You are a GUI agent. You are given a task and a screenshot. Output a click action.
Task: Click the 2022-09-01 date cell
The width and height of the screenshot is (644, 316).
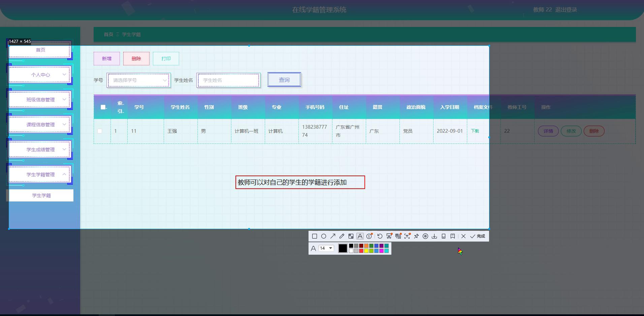pyautogui.click(x=450, y=131)
